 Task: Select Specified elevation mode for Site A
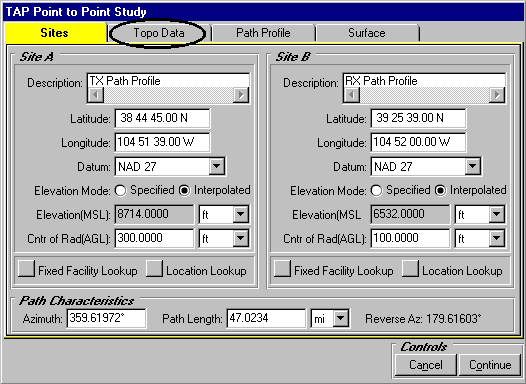tap(120, 190)
